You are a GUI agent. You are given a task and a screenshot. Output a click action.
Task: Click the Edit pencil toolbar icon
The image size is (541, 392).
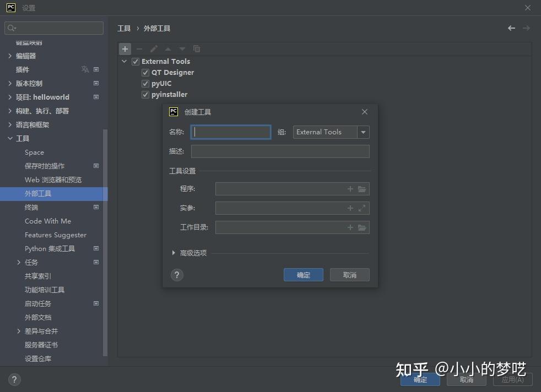154,49
